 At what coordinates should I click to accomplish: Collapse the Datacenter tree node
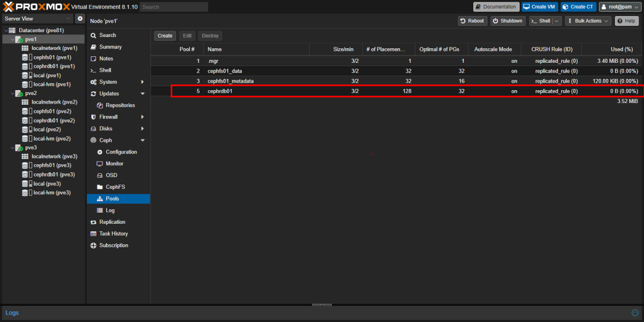tap(5, 31)
